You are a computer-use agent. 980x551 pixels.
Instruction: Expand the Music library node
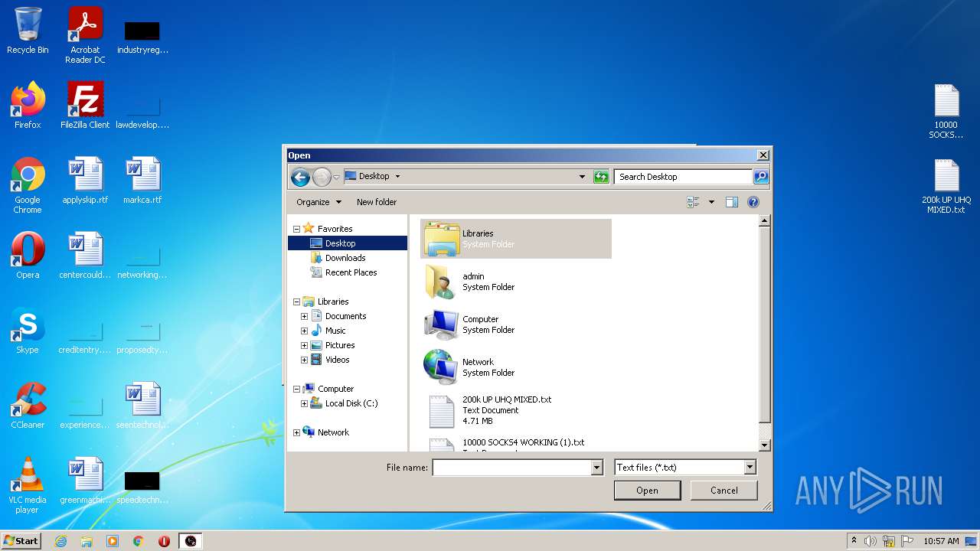[x=305, y=331]
